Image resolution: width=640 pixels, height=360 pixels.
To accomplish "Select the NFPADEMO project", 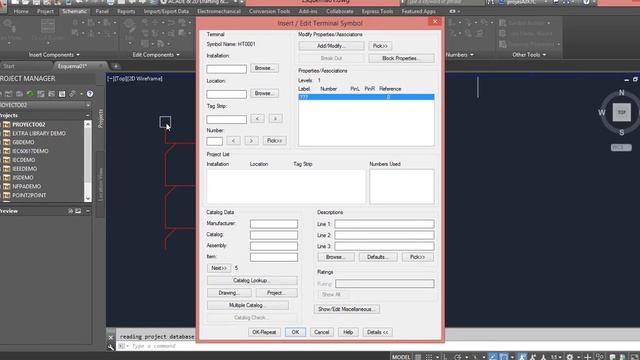I will 27,187.
